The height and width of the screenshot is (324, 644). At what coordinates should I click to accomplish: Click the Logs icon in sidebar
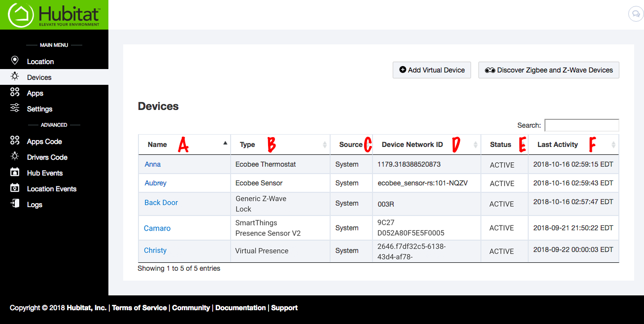[15, 204]
